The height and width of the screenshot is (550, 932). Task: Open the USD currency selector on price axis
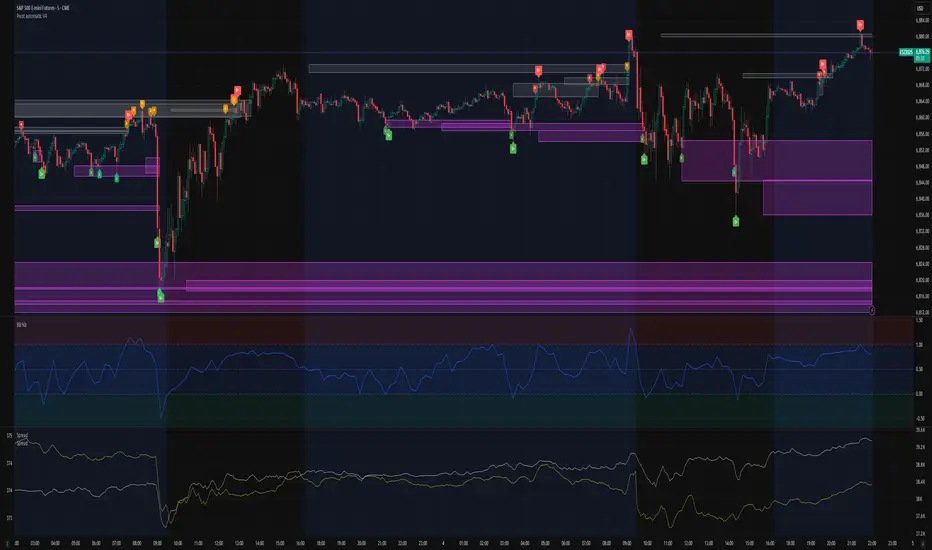point(920,8)
